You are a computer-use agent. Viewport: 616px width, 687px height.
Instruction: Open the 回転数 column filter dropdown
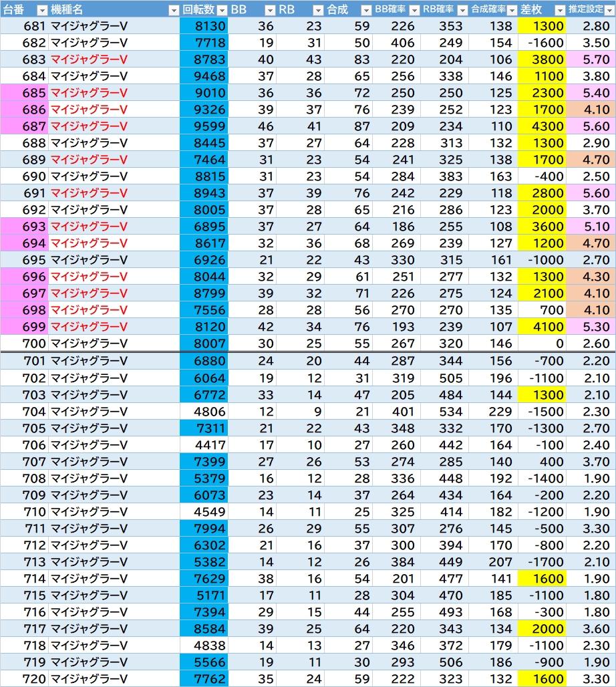tap(221, 10)
